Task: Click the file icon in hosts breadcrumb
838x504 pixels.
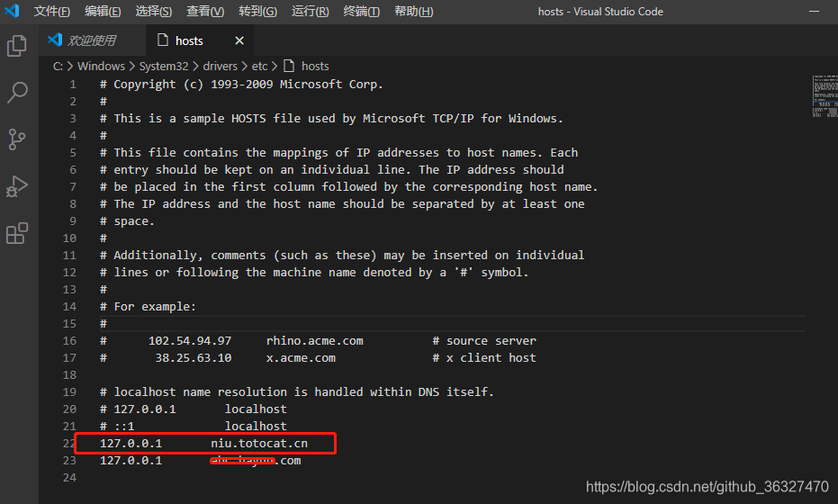Action: coord(289,66)
